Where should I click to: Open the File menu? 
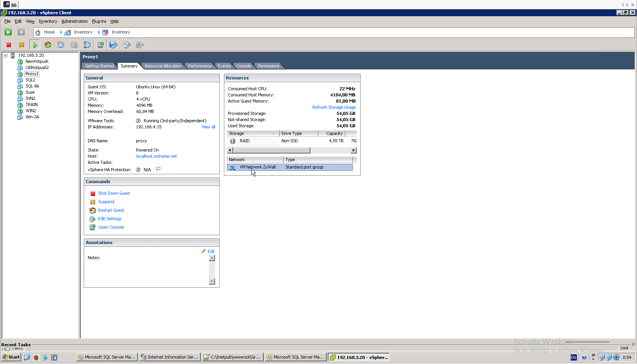coord(7,22)
